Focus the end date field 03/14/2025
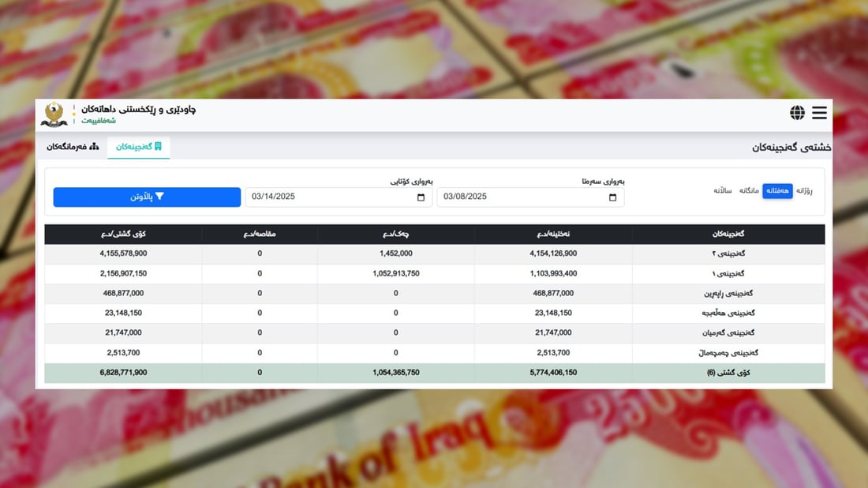 pyautogui.click(x=339, y=197)
